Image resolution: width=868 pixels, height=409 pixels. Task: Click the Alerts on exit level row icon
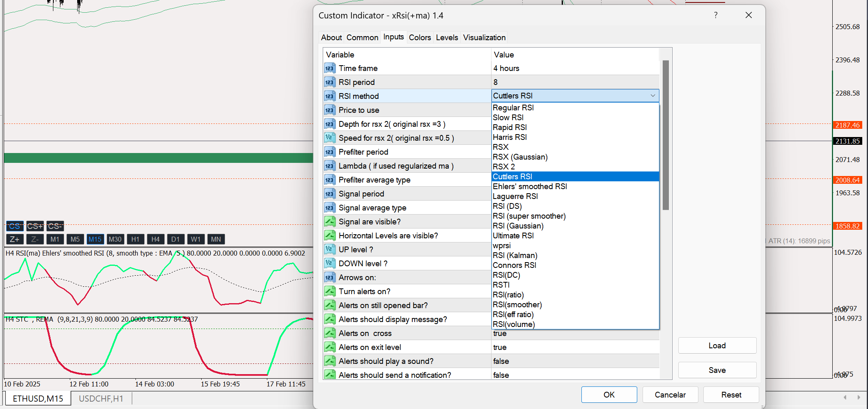330,347
